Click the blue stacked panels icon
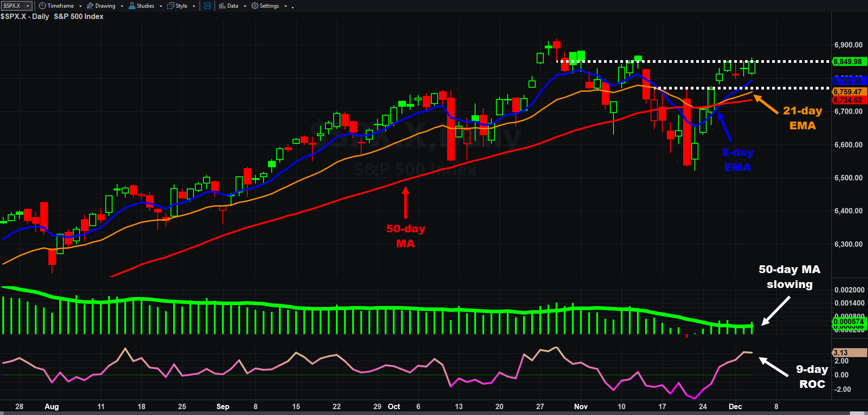This screenshot has height=415, width=868. (207, 6)
